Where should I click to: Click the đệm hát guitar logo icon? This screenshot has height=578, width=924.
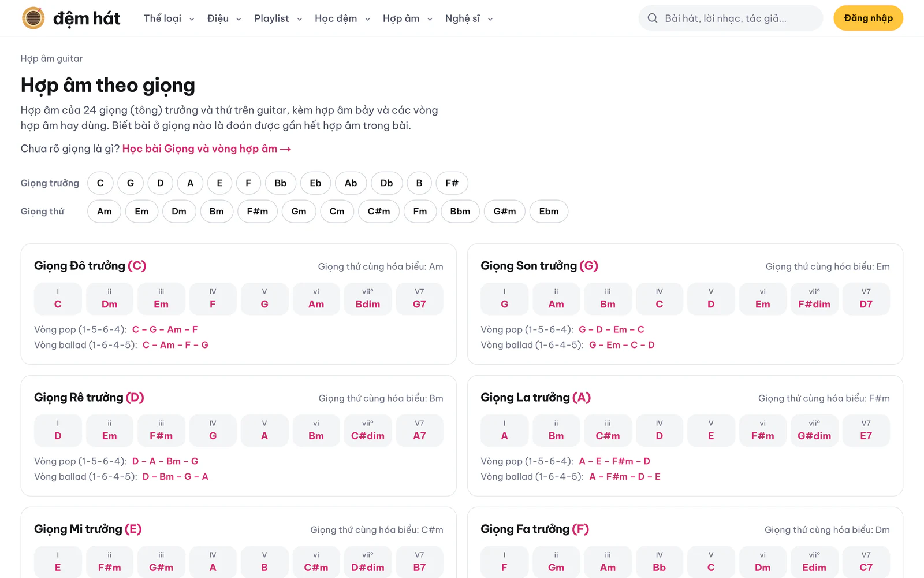(x=33, y=18)
